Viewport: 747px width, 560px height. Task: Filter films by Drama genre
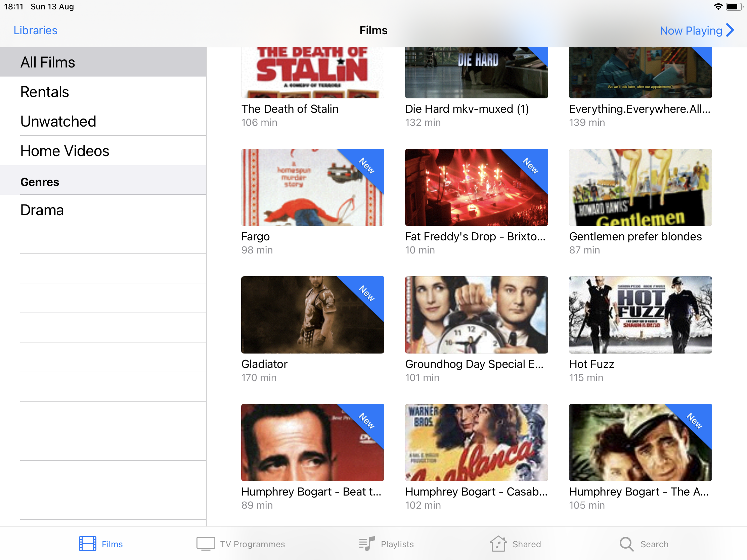[103, 209]
